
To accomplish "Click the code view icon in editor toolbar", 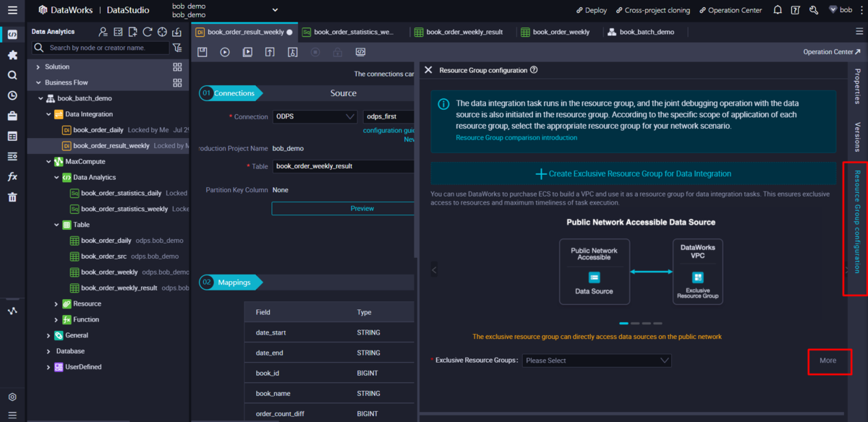I will 360,52.
